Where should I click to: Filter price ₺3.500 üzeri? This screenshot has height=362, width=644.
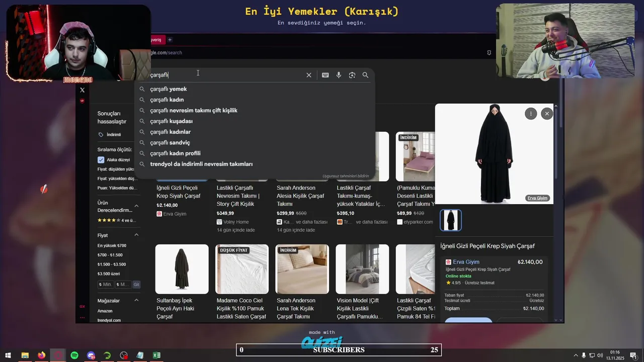[x=109, y=274]
